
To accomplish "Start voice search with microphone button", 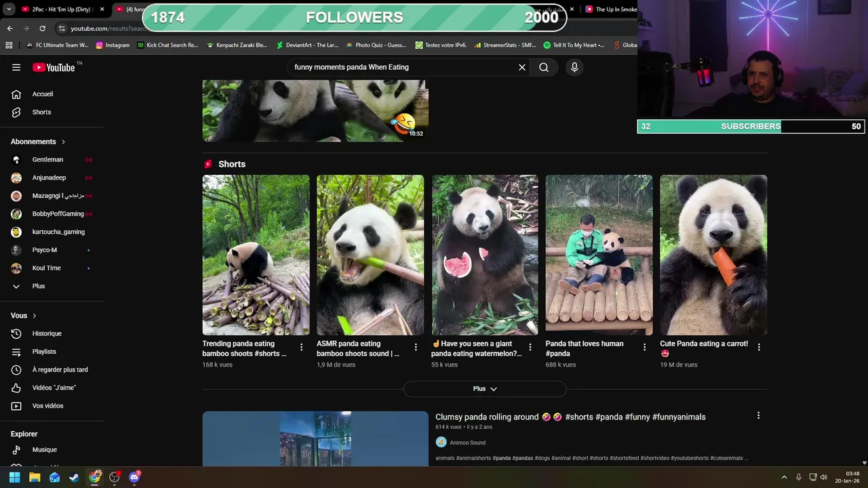I will click(574, 67).
